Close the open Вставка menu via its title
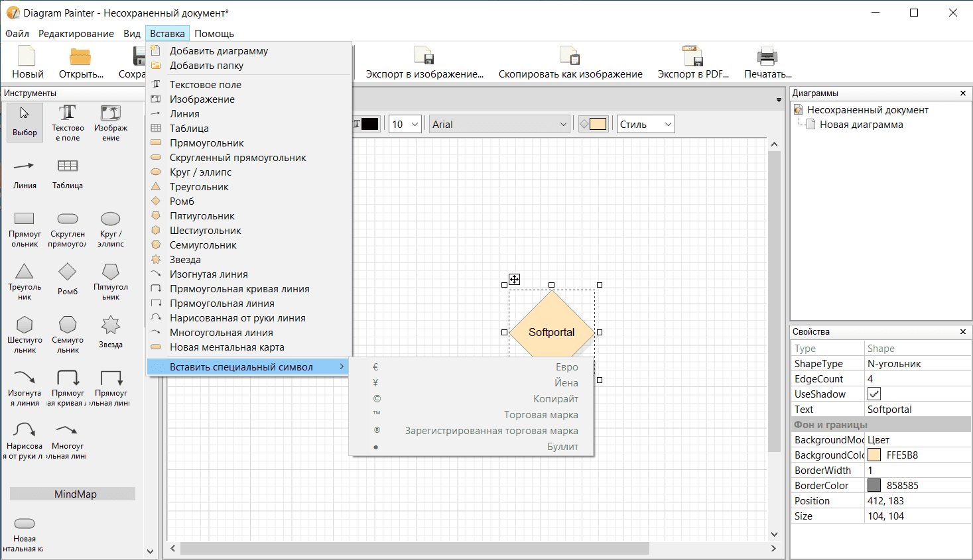This screenshot has height=560, width=973. [x=167, y=33]
